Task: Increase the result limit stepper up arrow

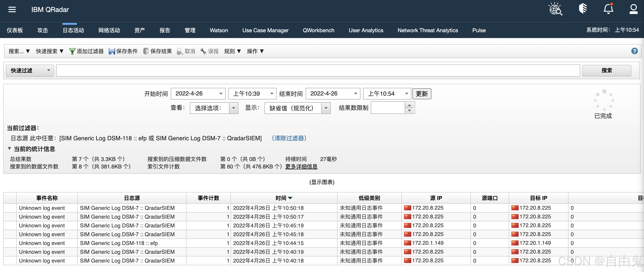Action: [x=409, y=105]
